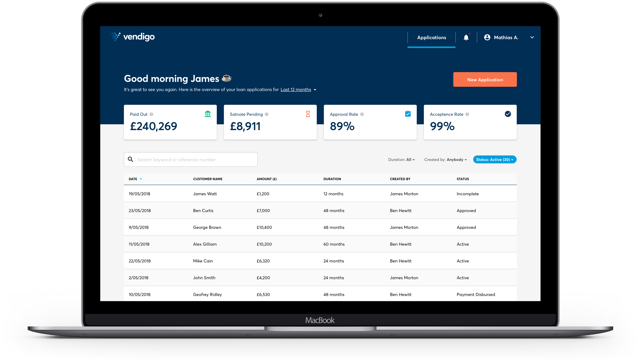Open the Acceptence Rate 99% card
642x364 pixels.
(470, 122)
